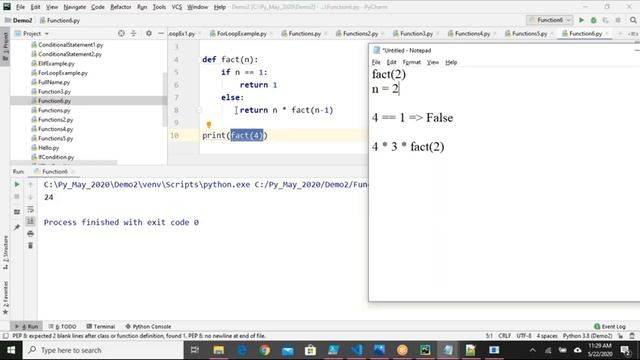Click the green Debug bug icon
This screenshot has height=360, width=640.
[593, 20]
